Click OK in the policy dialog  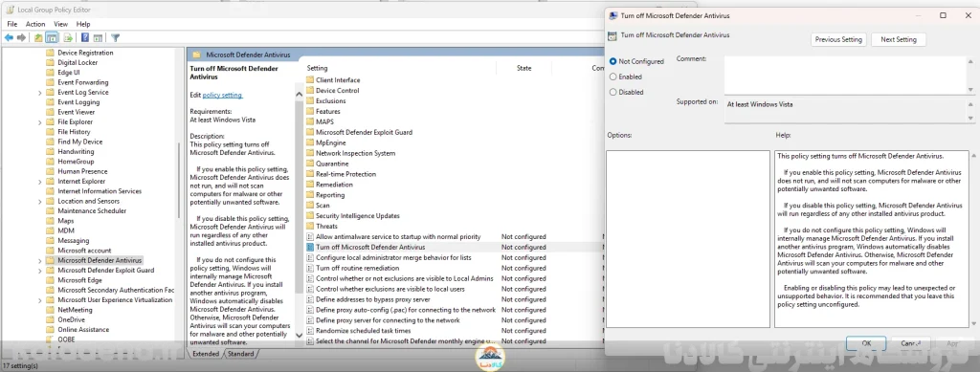865,343
